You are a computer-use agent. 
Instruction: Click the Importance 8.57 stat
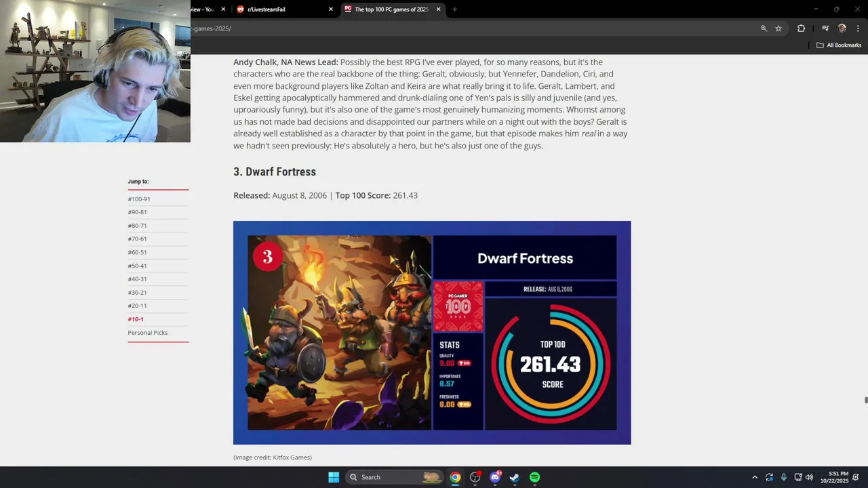click(x=450, y=381)
